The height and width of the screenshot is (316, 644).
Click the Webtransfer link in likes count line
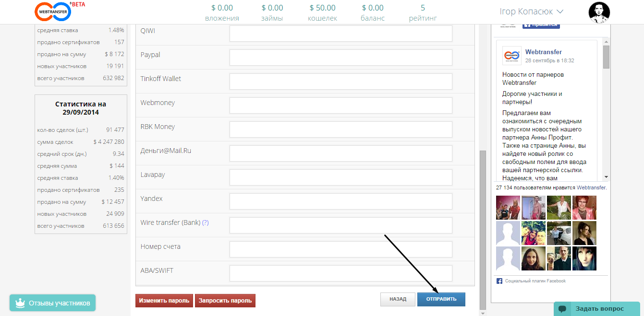[x=591, y=187]
